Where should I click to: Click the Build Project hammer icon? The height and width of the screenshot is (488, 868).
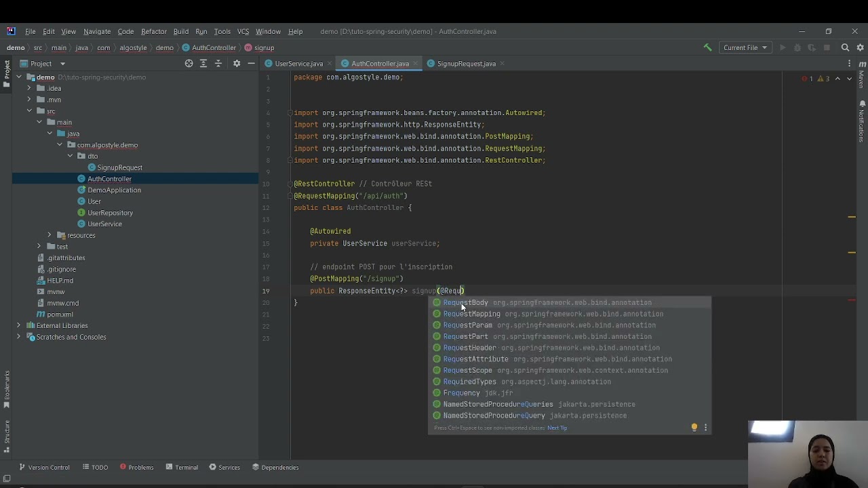[707, 47]
